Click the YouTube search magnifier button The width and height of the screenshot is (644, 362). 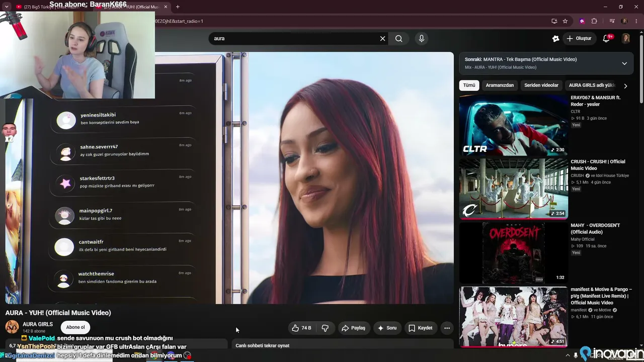coord(398,38)
